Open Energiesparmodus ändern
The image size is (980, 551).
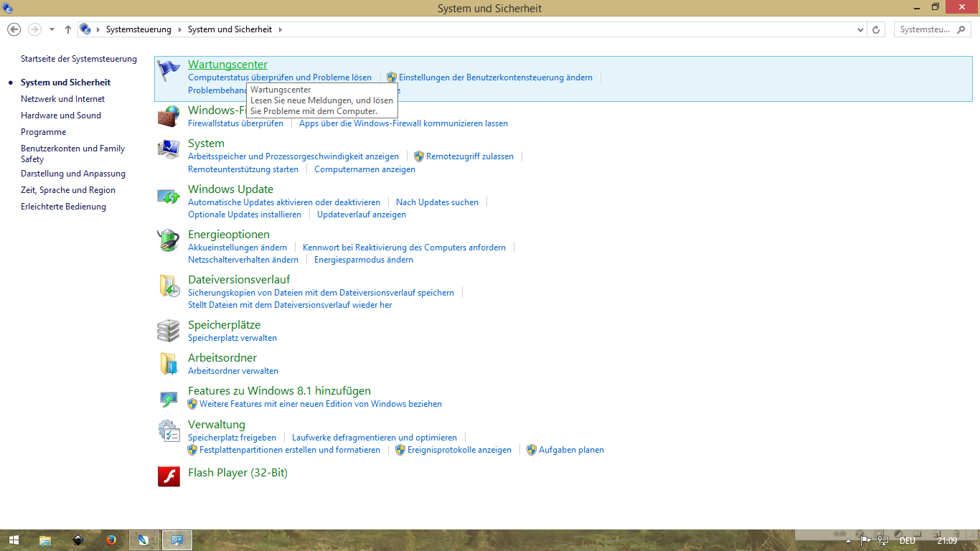pyautogui.click(x=364, y=260)
